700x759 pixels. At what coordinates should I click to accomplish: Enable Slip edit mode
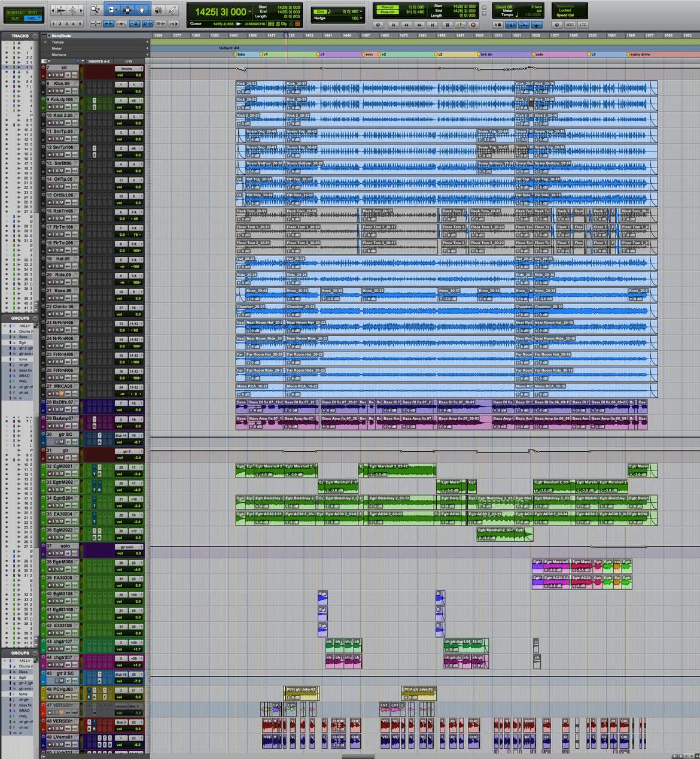tap(15, 18)
